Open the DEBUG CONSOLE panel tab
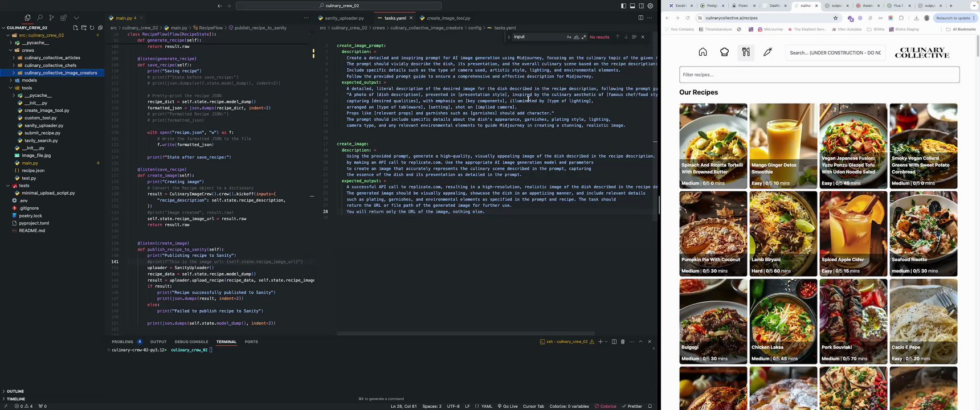This screenshot has height=410, width=980. point(191,342)
